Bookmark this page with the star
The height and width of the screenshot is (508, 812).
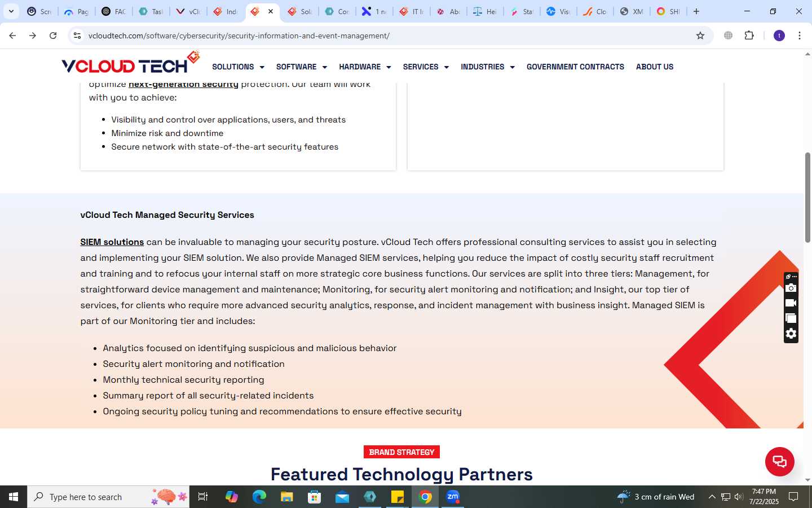pos(700,36)
